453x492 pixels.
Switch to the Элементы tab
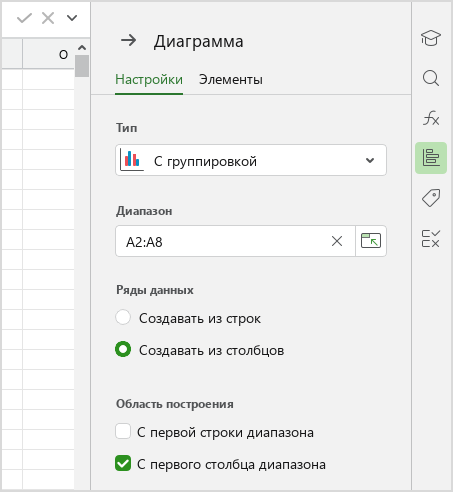click(x=231, y=80)
